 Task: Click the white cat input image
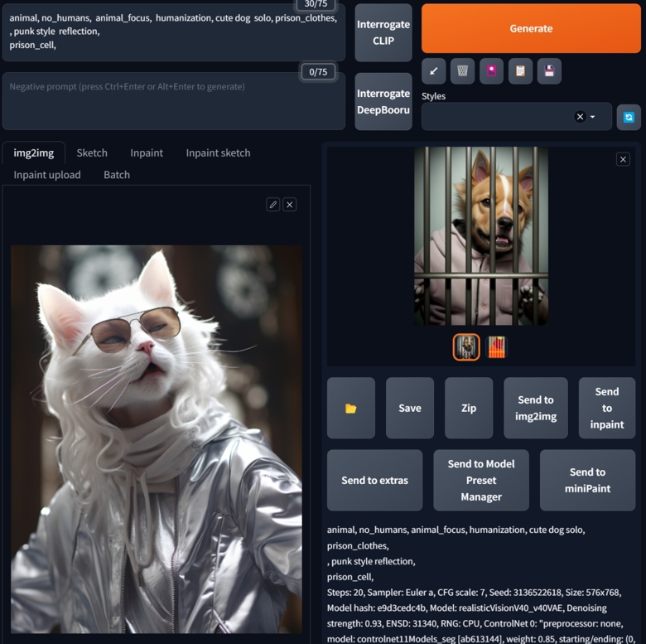click(x=157, y=439)
